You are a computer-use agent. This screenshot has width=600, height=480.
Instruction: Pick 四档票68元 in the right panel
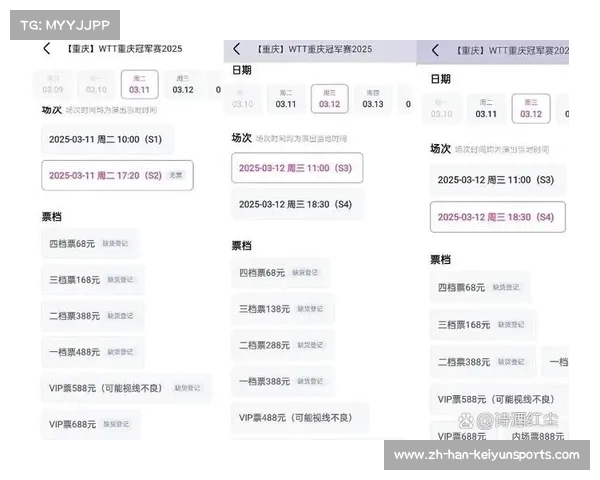coord(480,287)
